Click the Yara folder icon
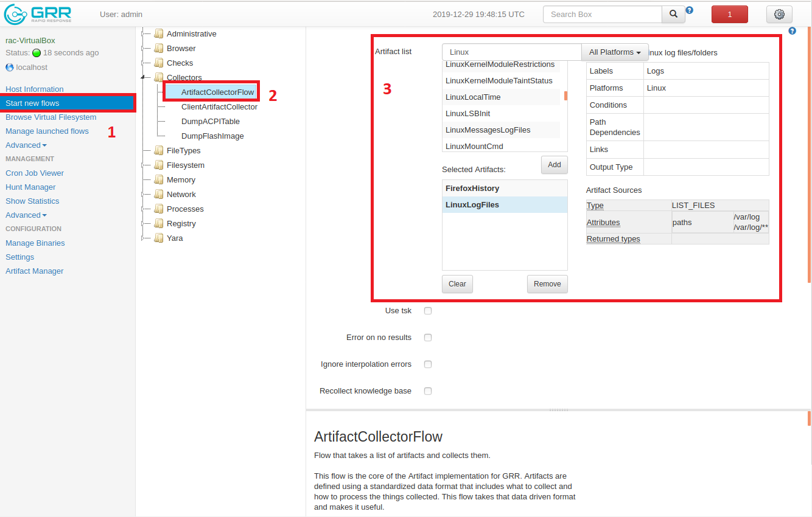Screen dimensions: 812x517 click(x=159, y=238)
